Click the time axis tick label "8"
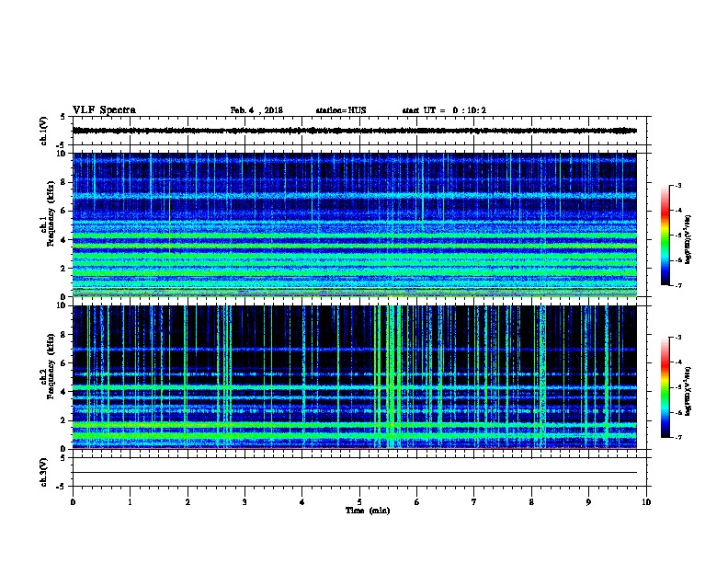 pyautogui.click(x=531, y=501)
